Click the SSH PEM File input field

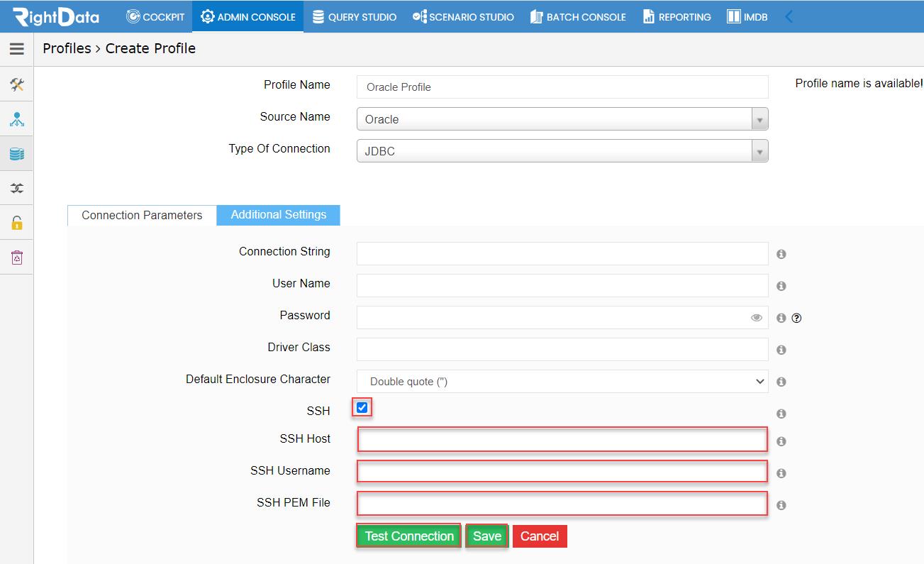click(x=562, y=504)
